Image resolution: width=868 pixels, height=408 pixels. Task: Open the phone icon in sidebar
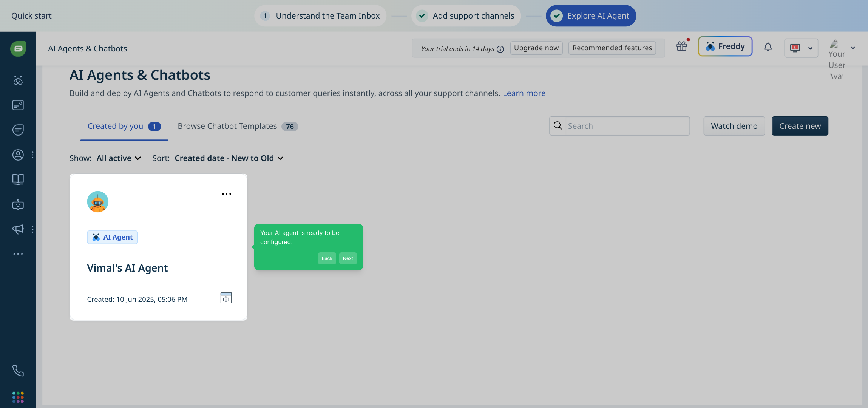18,370
